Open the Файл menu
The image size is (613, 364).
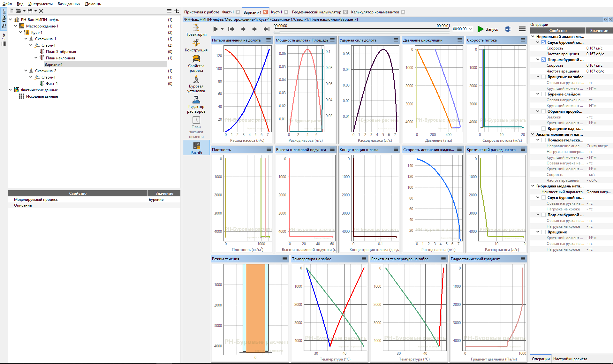[7, 4]
